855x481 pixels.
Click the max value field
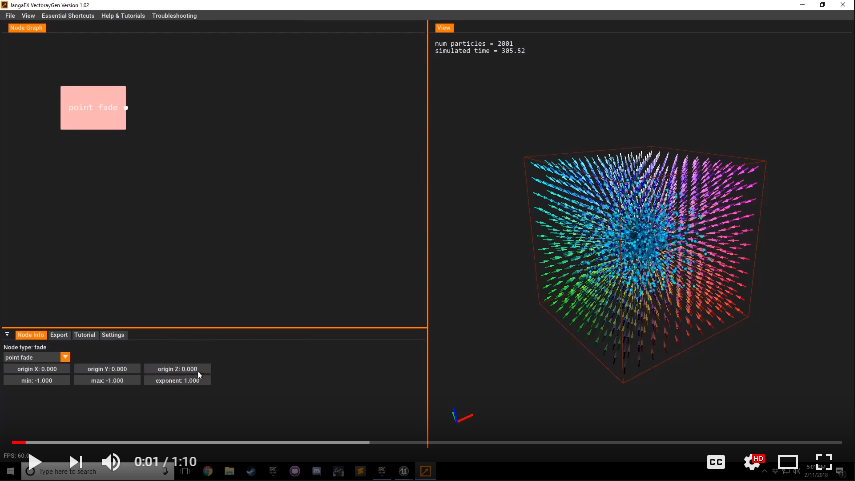(x=107, y=381)
